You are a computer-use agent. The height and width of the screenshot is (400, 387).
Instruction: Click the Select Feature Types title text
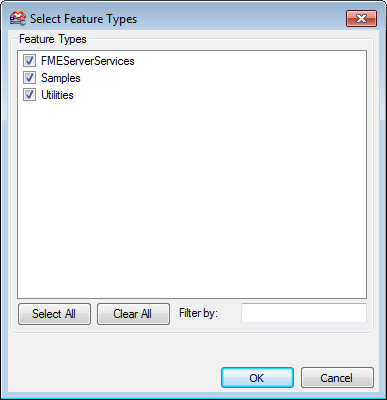tap(83, 19)
